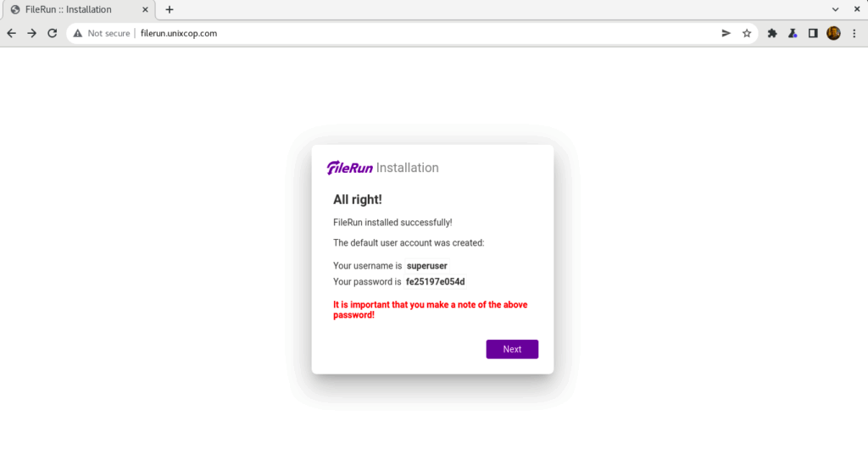
Task: Click the Not secure warning icon
Action: point(77,33)
